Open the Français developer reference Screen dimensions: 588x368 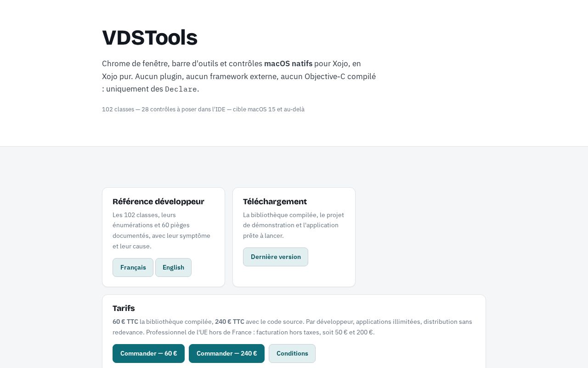click(133, 267)
